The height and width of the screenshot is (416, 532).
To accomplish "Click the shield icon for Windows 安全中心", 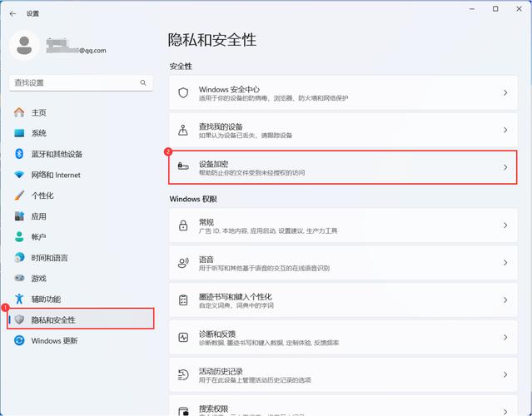I will (183, 92).
